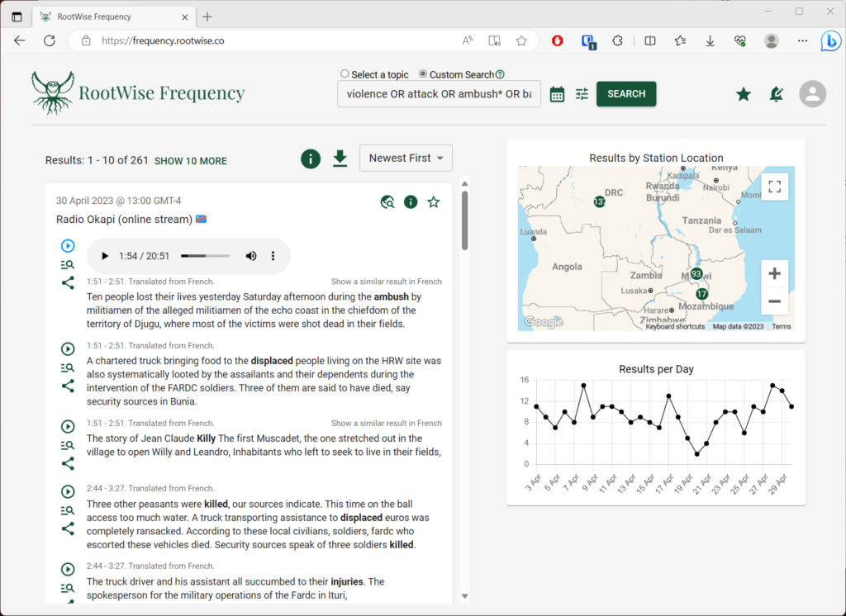Select the 'Custom Search' radio button
Screen dimensions: 846x616
[x=421, y=73]
